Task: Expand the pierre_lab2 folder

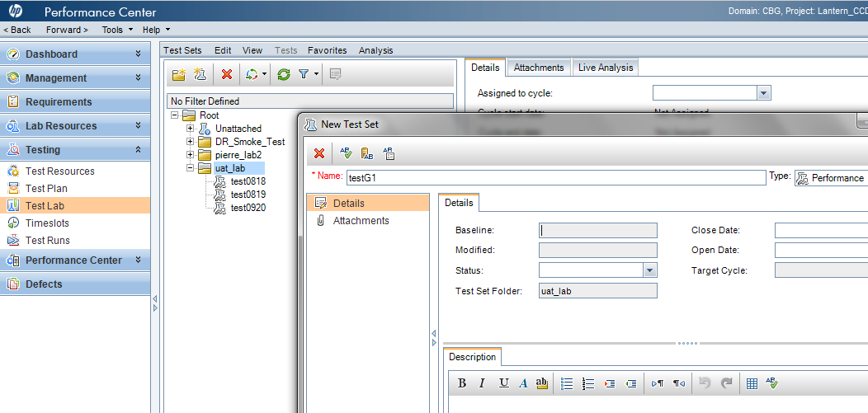Action: (x=191, y=155)
